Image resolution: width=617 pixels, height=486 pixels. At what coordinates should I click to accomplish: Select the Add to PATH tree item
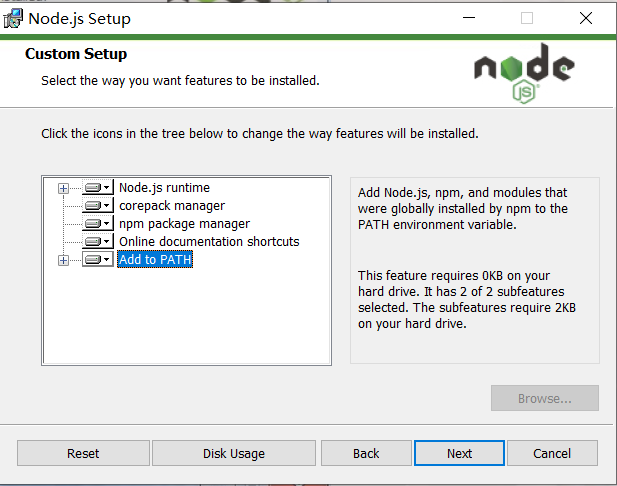155,259
